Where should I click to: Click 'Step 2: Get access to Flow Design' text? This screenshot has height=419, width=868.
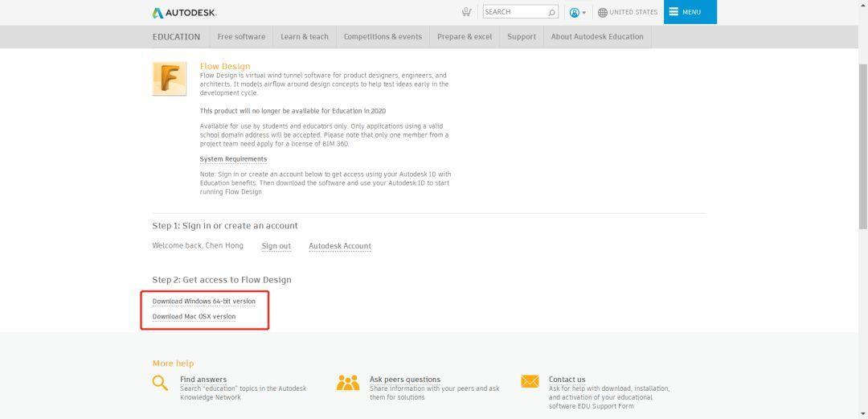coord(222,280)
